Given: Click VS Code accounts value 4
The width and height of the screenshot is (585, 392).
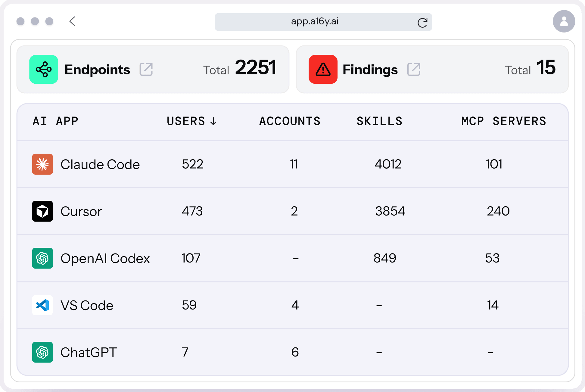Looking at the screenshot, I should [295, 305].
